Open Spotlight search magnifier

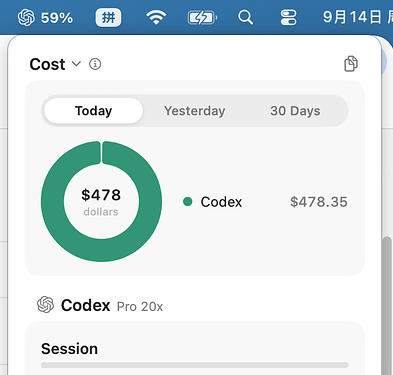245,17
